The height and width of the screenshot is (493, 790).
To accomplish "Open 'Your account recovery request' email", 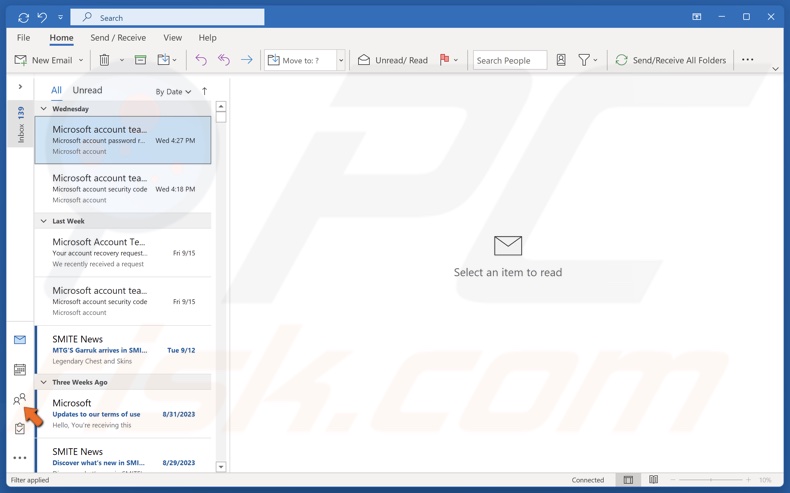I will (x=123, y=252).
